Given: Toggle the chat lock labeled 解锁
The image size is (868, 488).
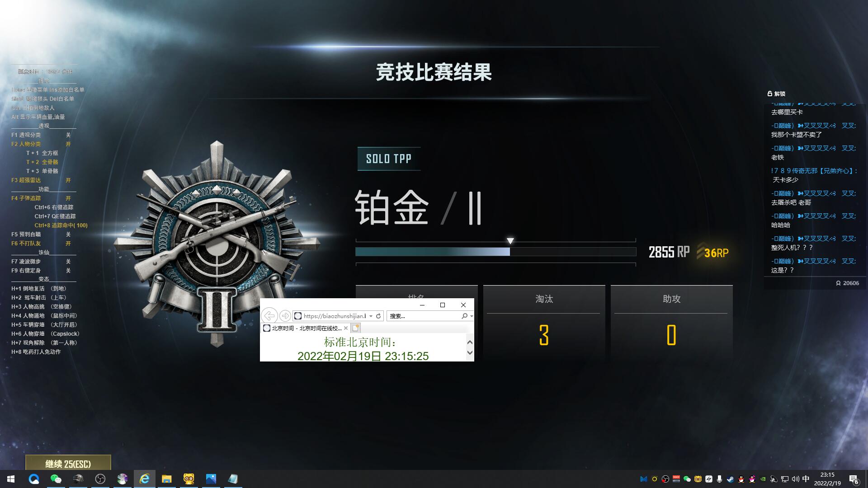Looking at the screenshot, I should click(776, 94).
